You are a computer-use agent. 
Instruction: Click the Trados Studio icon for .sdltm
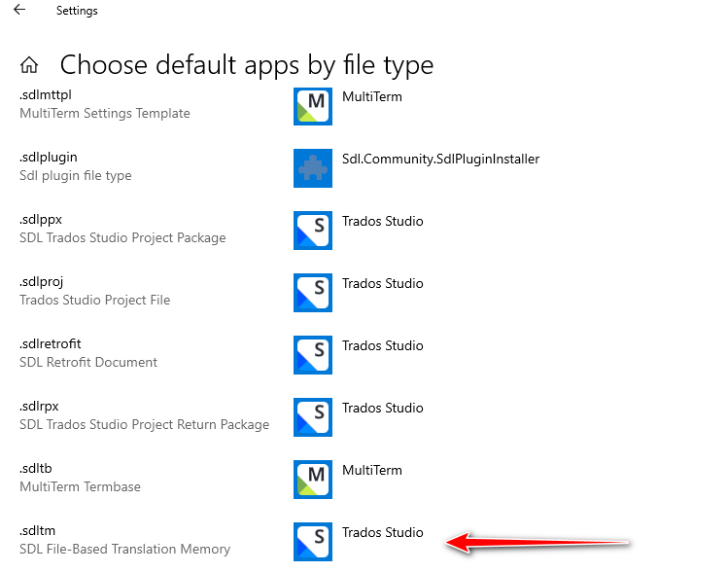point(312,542)
